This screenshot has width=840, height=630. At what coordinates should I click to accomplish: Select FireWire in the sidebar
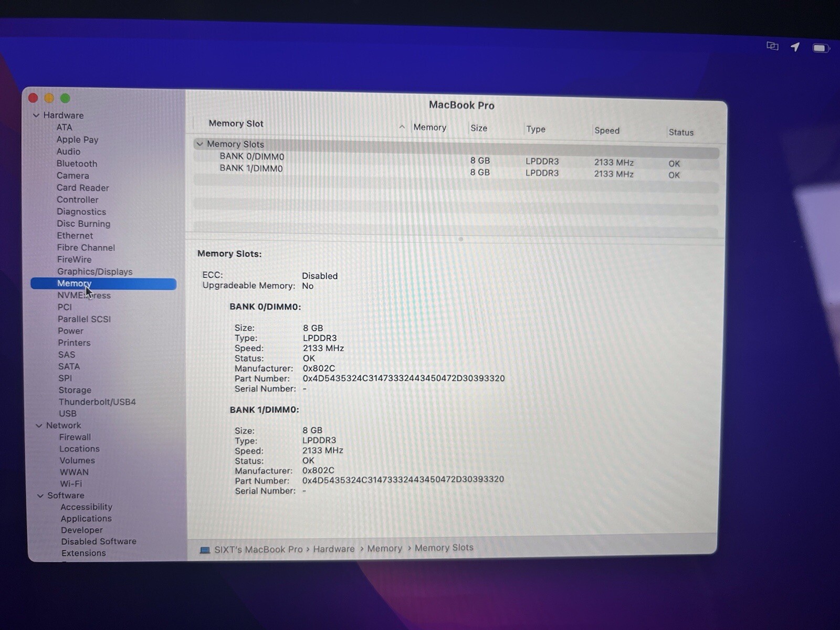74,260
